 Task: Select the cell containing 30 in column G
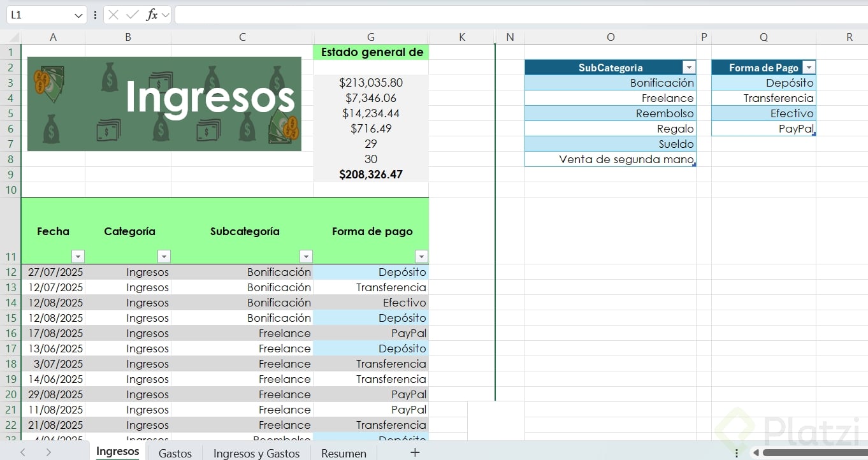371,159
